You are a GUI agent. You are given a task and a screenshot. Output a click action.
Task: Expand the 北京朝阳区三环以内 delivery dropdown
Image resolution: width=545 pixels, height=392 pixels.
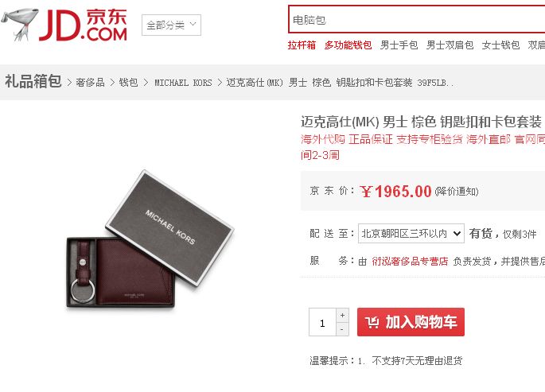(411, 233)
